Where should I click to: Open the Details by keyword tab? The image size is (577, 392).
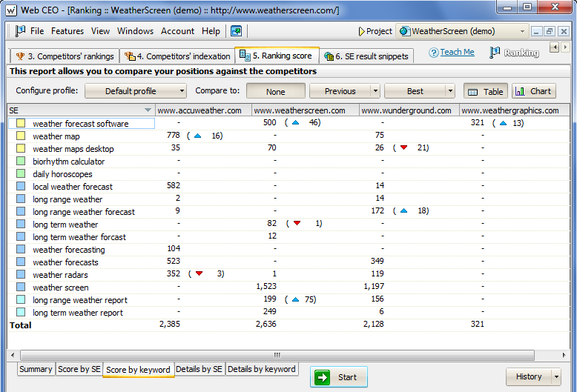point(262,369)
